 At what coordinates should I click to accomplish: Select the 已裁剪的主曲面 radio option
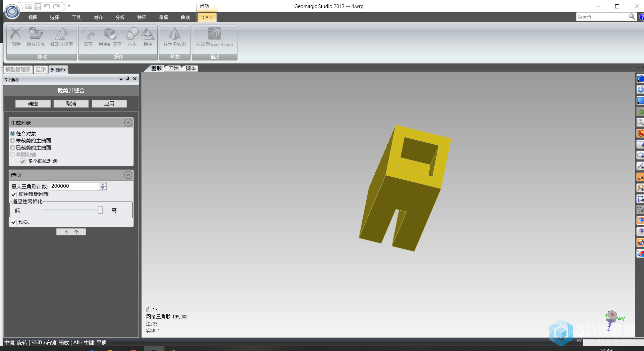point(13,147)
